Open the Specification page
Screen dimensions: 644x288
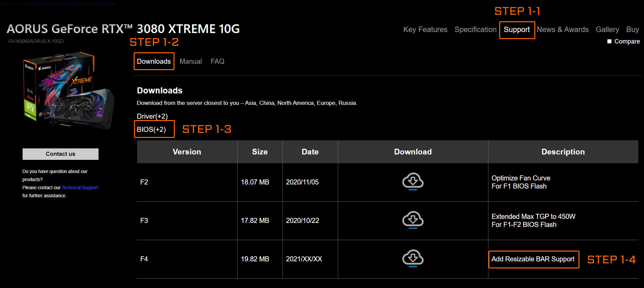pos(475,30)
